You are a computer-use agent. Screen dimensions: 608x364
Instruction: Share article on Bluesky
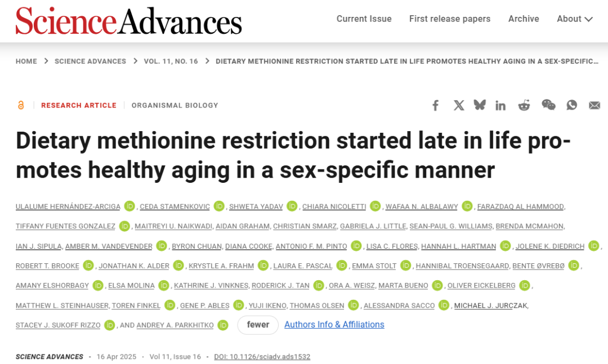[x=480, y=105]
